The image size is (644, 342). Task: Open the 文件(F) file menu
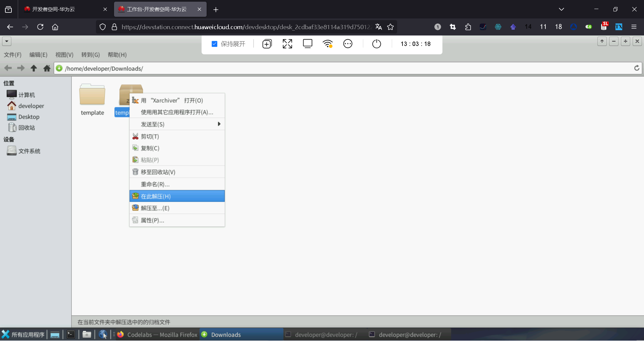point(13,55)
